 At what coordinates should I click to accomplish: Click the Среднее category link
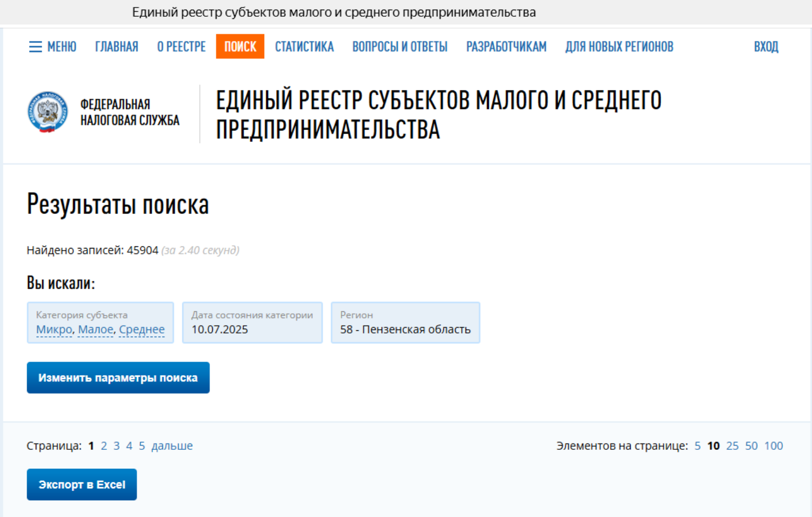click(142, 330)
